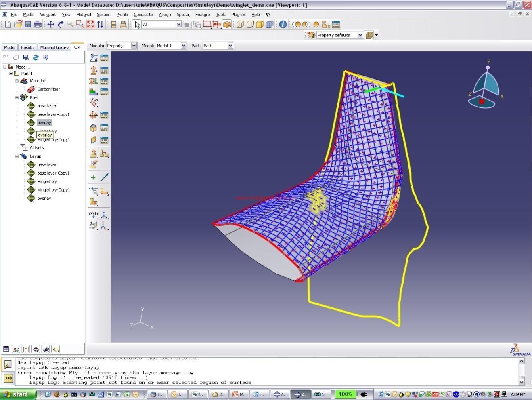
Task: Collapse the Plies tree node
Action: [x=17, y=97]
